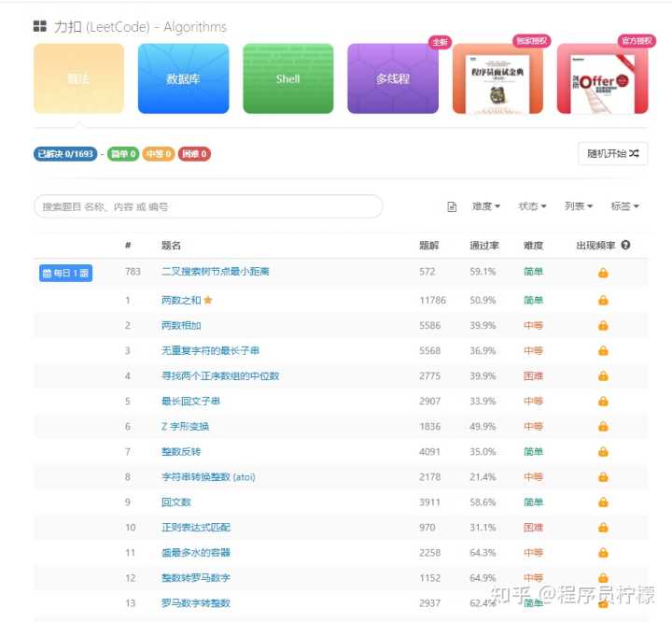The height and width of the screenshot is (622, 672).
Task: Open problem 最长回文子串
Action: point(190,401)
